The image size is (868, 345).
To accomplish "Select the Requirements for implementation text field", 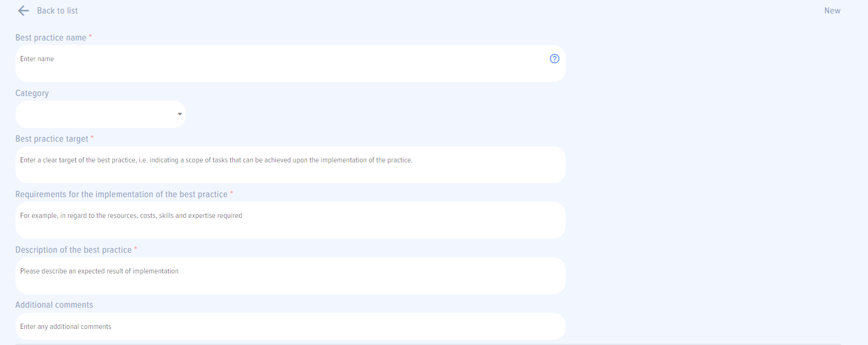I will (x=290, y=220).
